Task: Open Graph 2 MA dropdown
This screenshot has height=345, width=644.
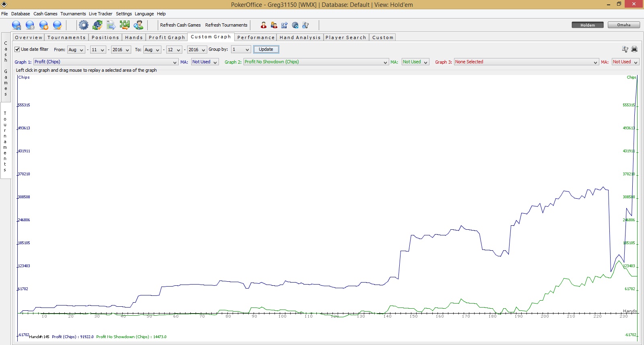Action: (415, 62)
